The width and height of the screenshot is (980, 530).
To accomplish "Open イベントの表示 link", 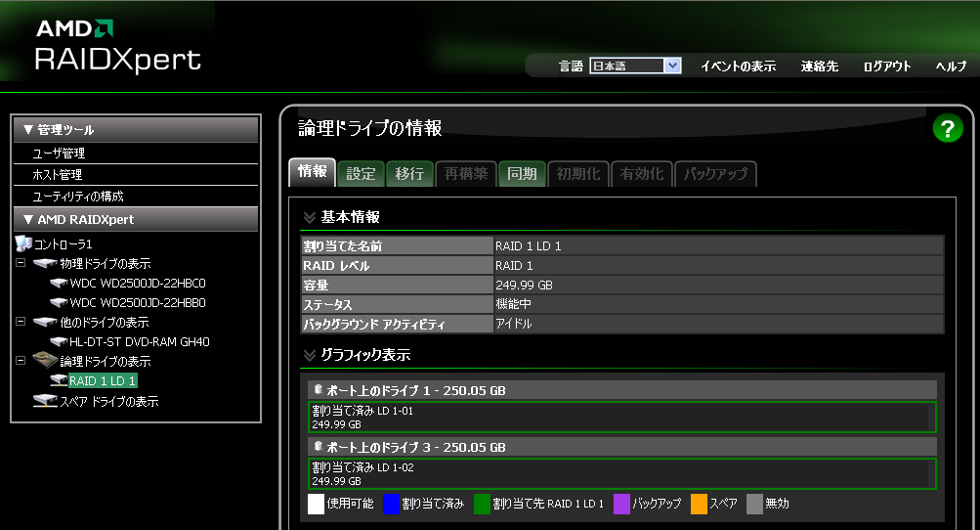I will 738,66.
